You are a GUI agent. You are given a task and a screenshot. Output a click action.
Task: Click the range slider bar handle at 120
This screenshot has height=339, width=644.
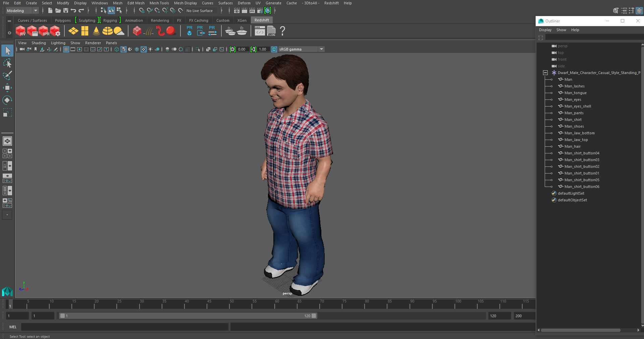coord(314,316)
